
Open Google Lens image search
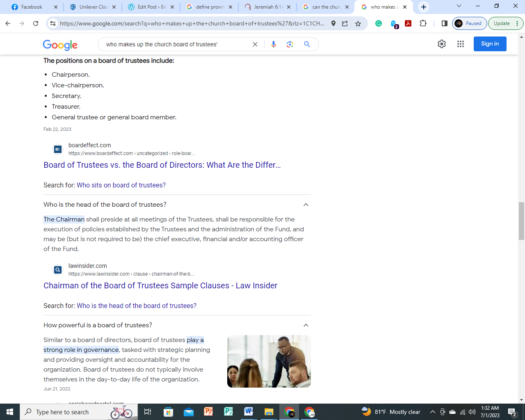[x=290, y=44]
